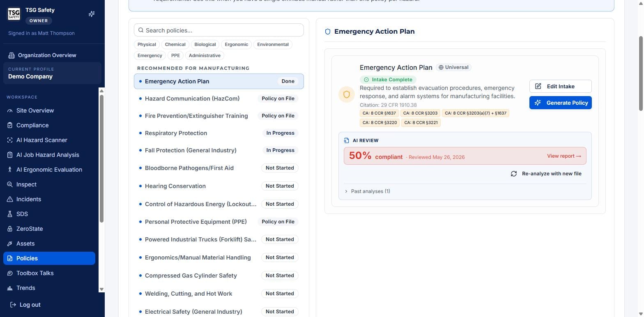Toggle the Ergonomic filter chip
644x317 pixels.
(237, 44)
